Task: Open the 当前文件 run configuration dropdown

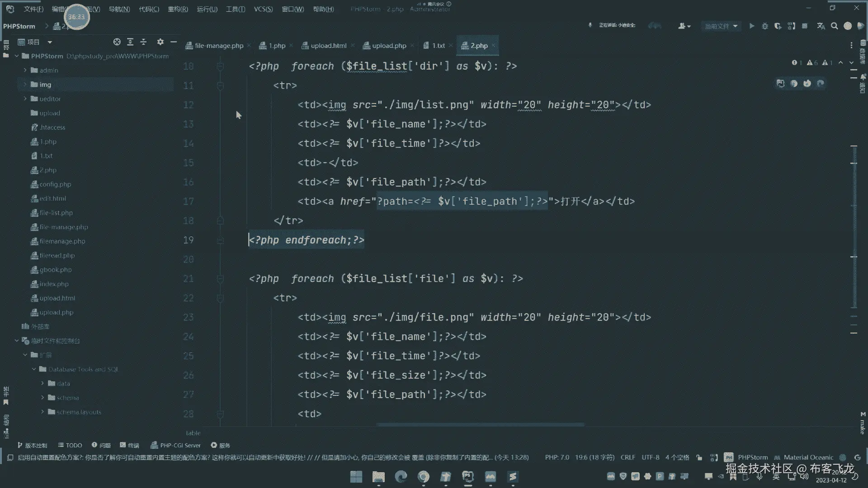Action: (721, 26)
